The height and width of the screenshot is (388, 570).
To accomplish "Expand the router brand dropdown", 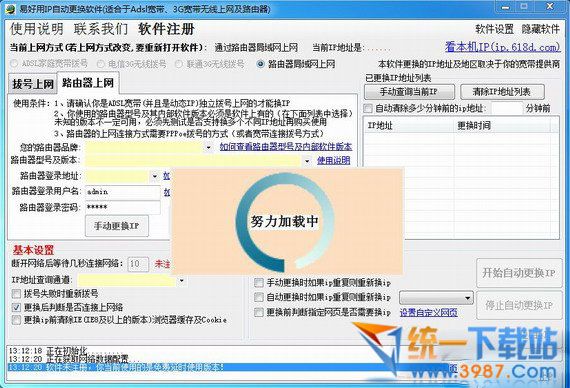I will point(208,147).
